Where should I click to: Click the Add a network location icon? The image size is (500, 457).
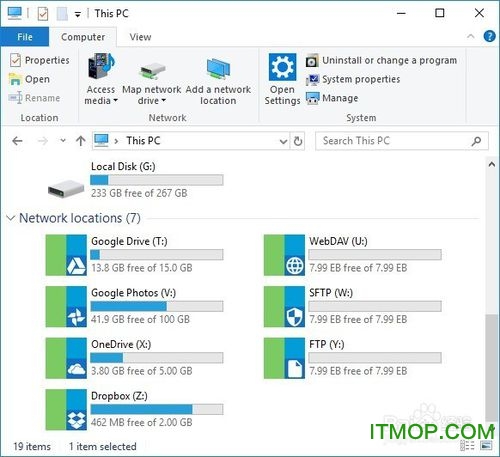pyautogui.click(x=218, y=69)
